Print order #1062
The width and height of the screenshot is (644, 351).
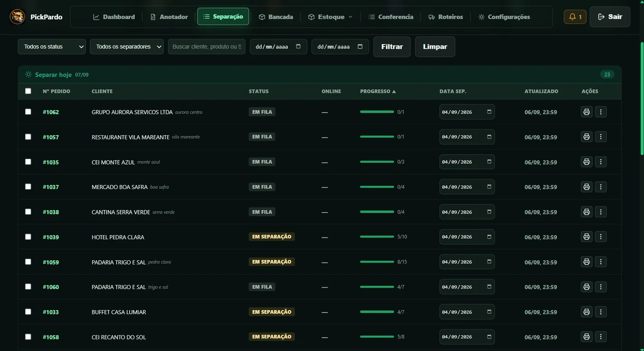coord(586,112)
